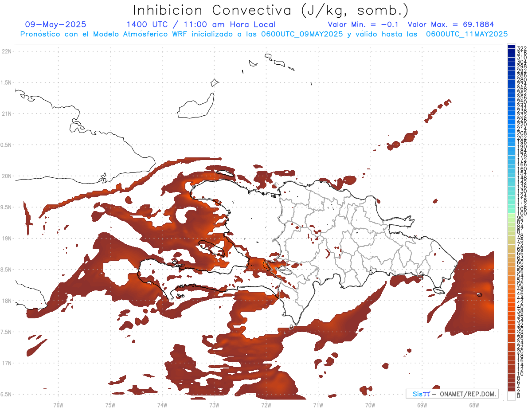The image size is (532, 411).
Task: Click the '322' color scale label
Action: click(521, 48)
